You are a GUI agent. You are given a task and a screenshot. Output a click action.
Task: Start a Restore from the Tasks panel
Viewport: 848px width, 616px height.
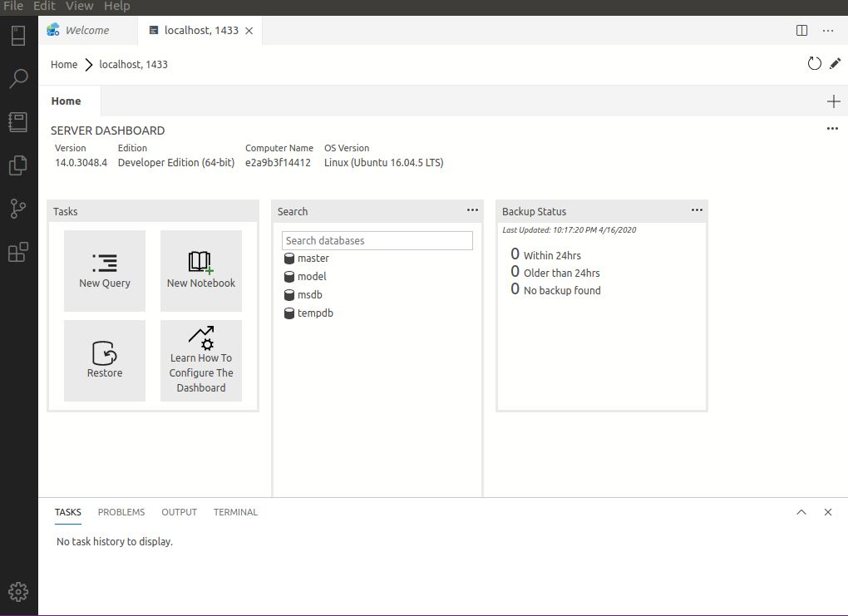point(104,361)
